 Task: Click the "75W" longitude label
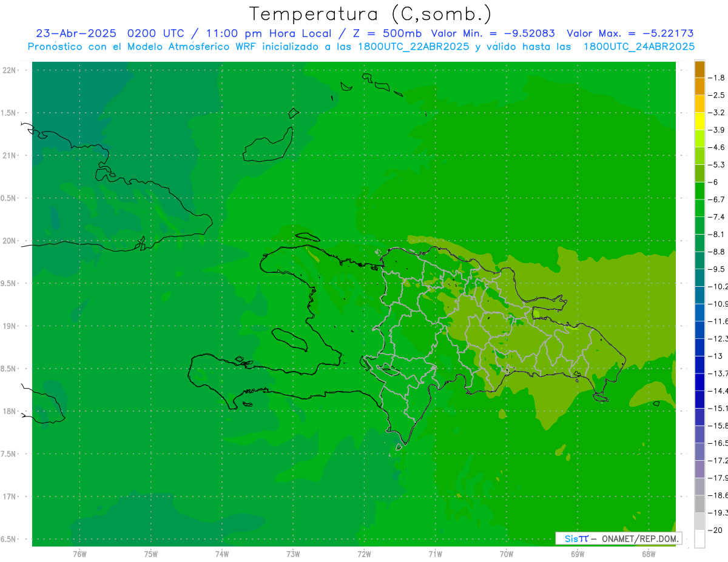pos(151,554)
